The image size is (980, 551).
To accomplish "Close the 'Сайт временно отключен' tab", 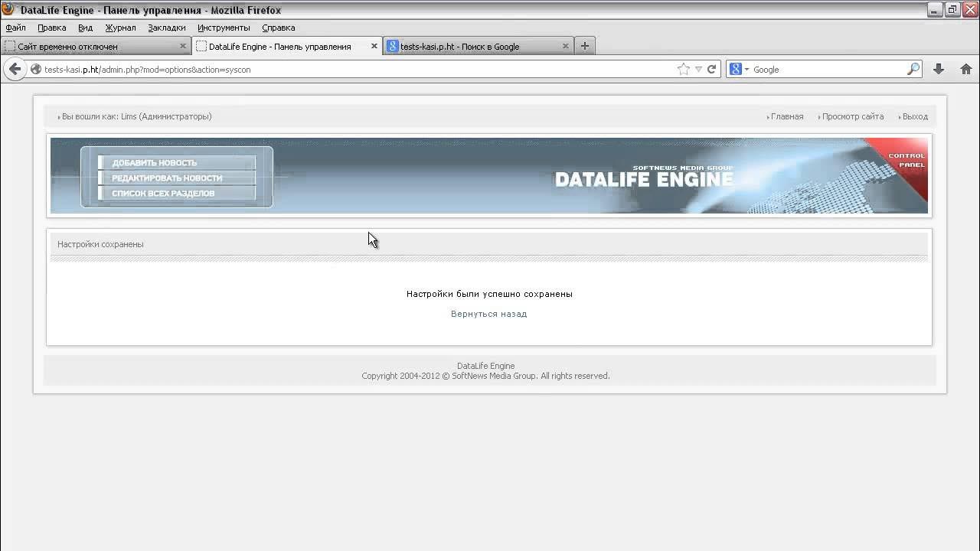I will 183,46.
